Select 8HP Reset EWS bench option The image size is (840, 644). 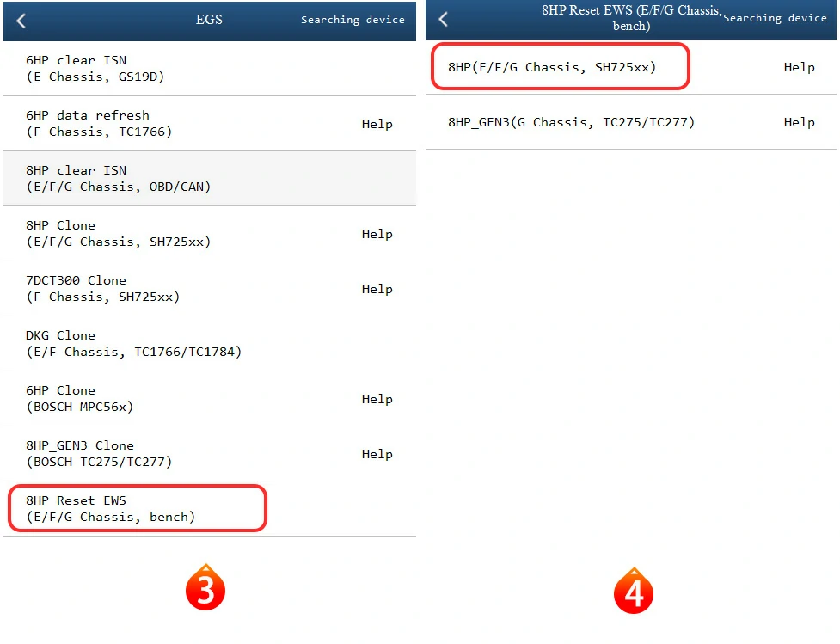pyautogui.click(x=111, y=509)
